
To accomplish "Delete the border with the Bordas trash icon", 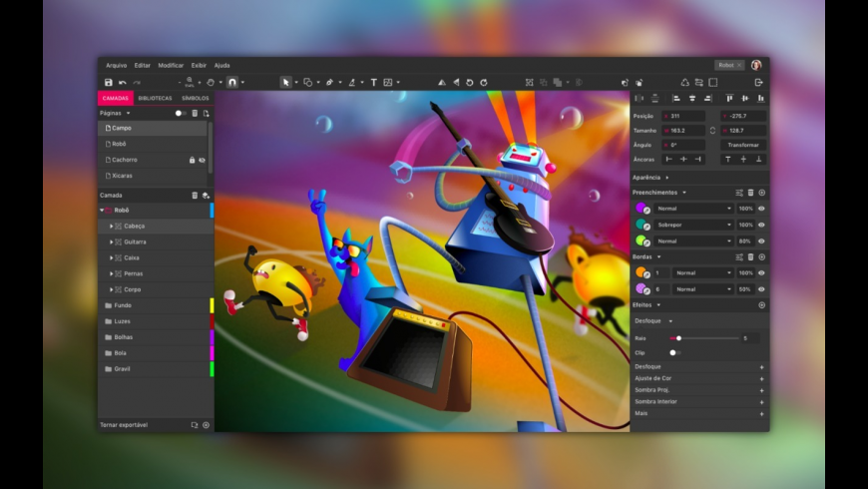I will coord(750,256).
